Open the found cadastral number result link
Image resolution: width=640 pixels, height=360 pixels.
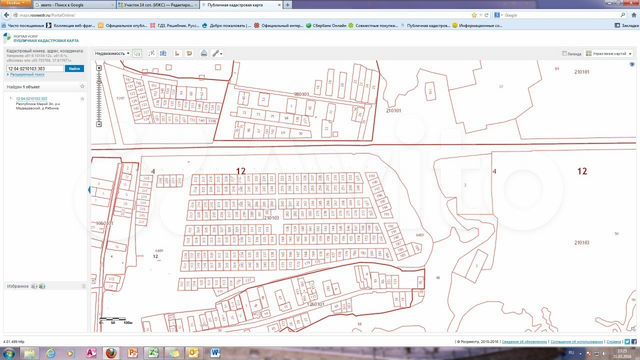[x=31, y=99]
